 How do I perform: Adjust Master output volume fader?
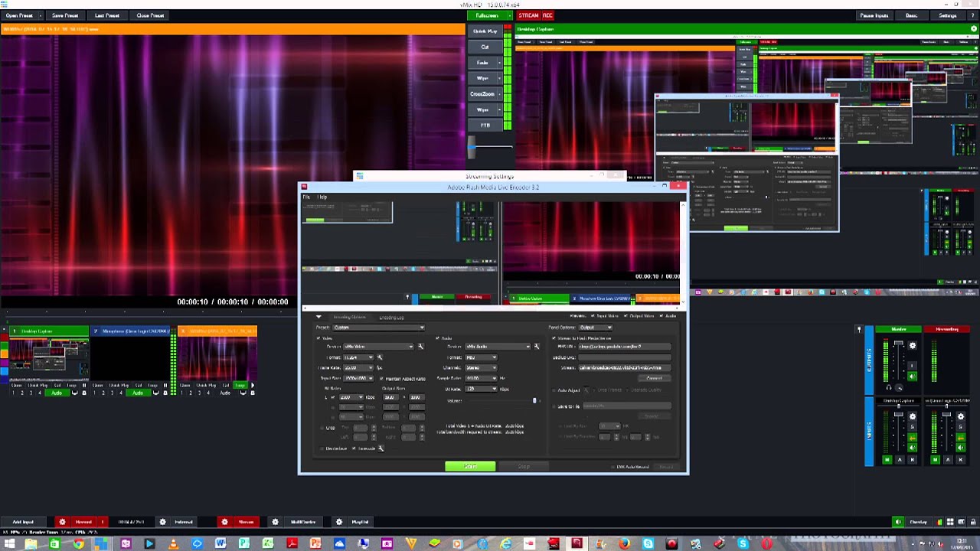pyautogui.click(x=899, y=343)
